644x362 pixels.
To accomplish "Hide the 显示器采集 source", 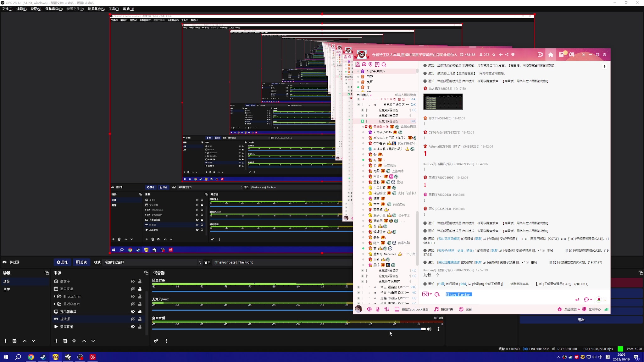I will point(133,311).
